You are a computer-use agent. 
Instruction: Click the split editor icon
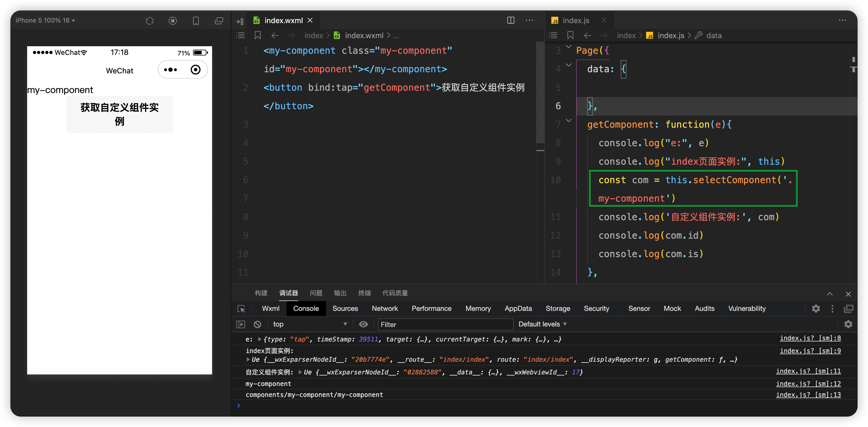[511, 20]
